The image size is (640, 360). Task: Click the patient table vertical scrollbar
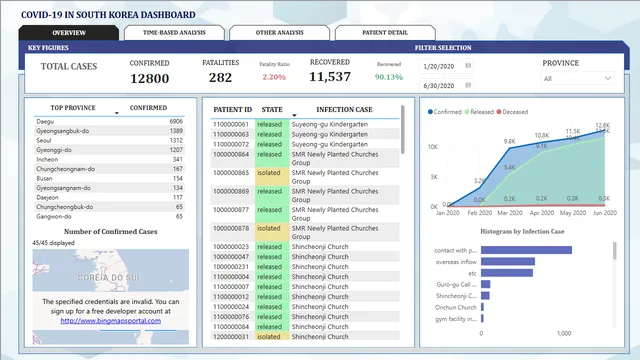click(x=402, y=129)
